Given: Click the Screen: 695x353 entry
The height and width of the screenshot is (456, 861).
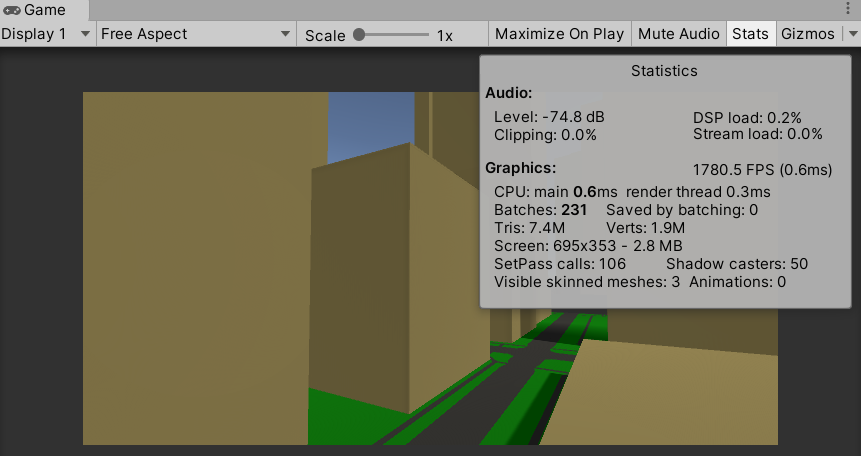Looking at the screenshot, I should [x=588, y=246].
